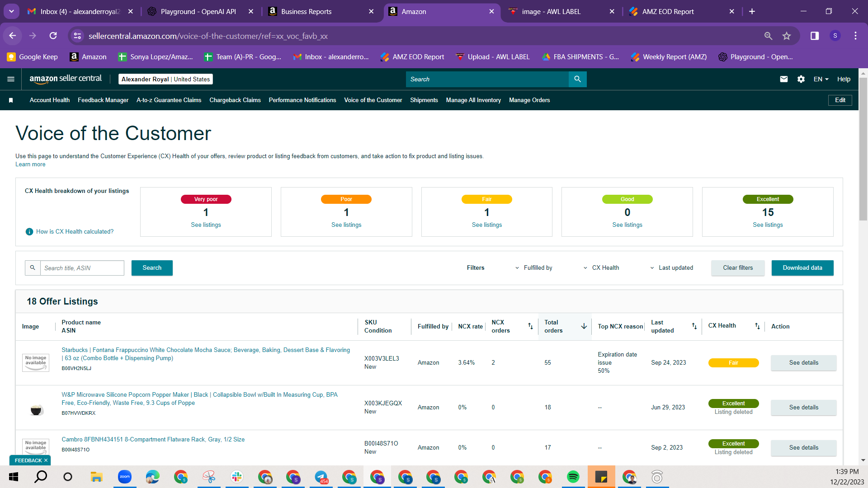Click Edit button in favorites bar

point(840,100)
